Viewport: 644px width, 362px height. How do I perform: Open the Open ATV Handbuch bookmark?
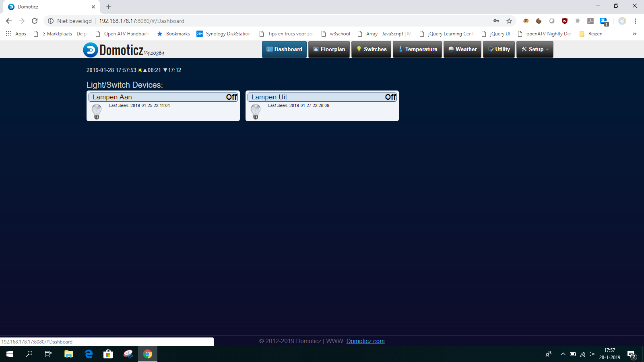coord(122,34)
